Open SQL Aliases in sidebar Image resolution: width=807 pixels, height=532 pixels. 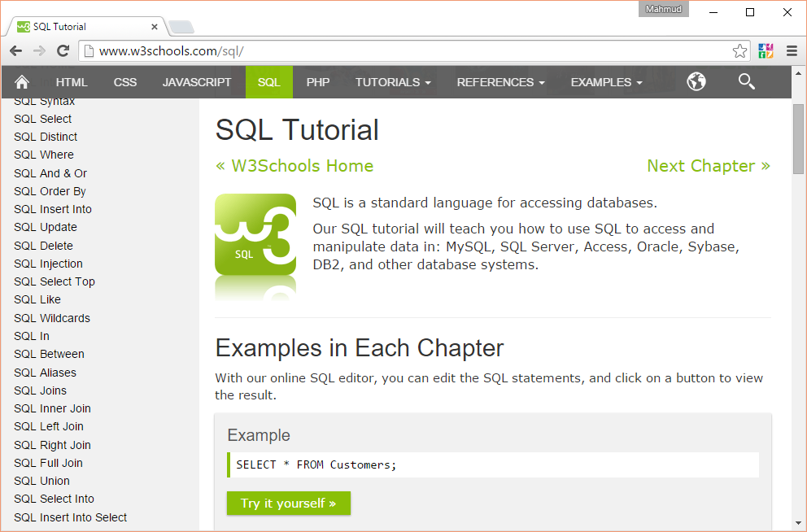click(46, 373)
